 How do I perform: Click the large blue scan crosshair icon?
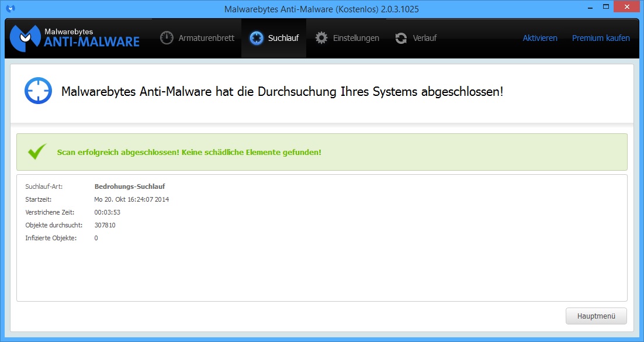point(38,91)
